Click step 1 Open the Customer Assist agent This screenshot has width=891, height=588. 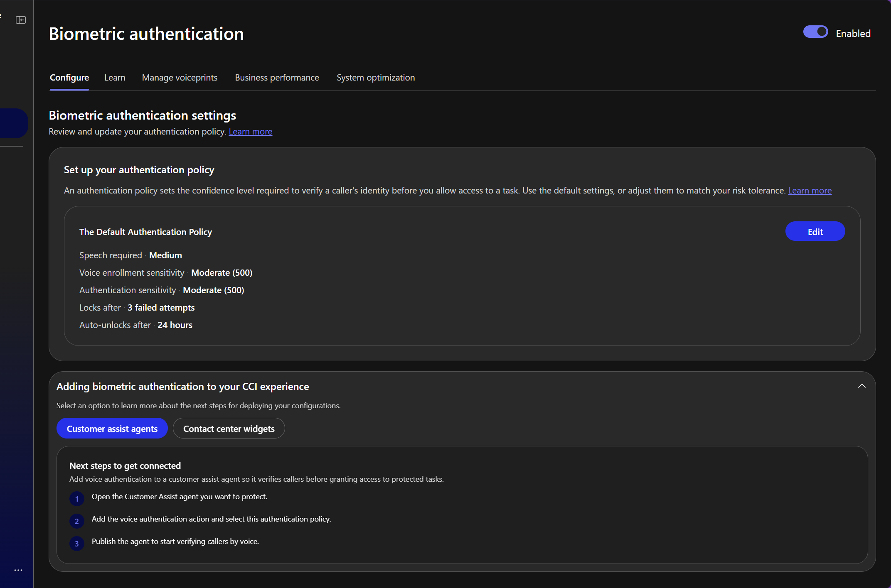(180, 497)
